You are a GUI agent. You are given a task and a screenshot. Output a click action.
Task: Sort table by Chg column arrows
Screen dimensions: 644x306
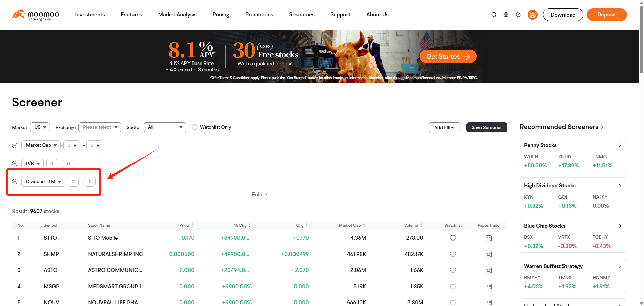[307, 225]
